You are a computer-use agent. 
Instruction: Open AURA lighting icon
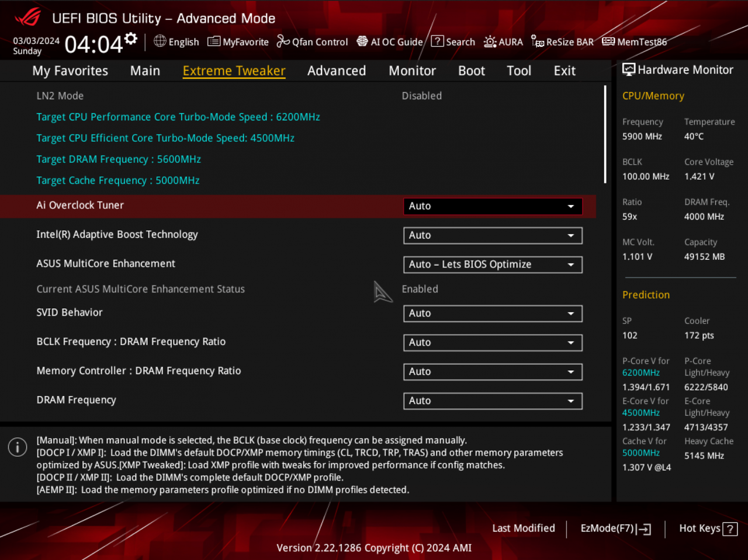(490, 41)
